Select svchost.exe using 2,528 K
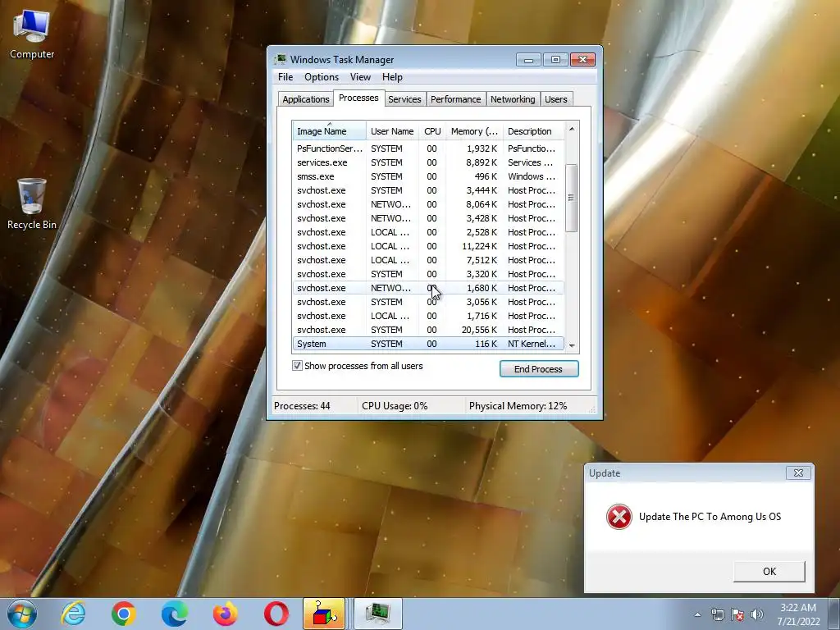This screenshot has height=630, width=840. (x=428, y=232)
